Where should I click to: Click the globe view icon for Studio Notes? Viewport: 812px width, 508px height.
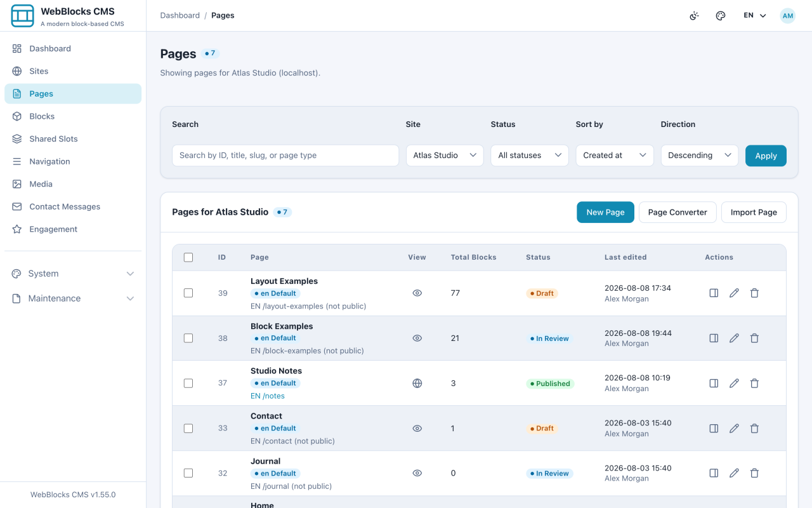(x=417, y=384)
